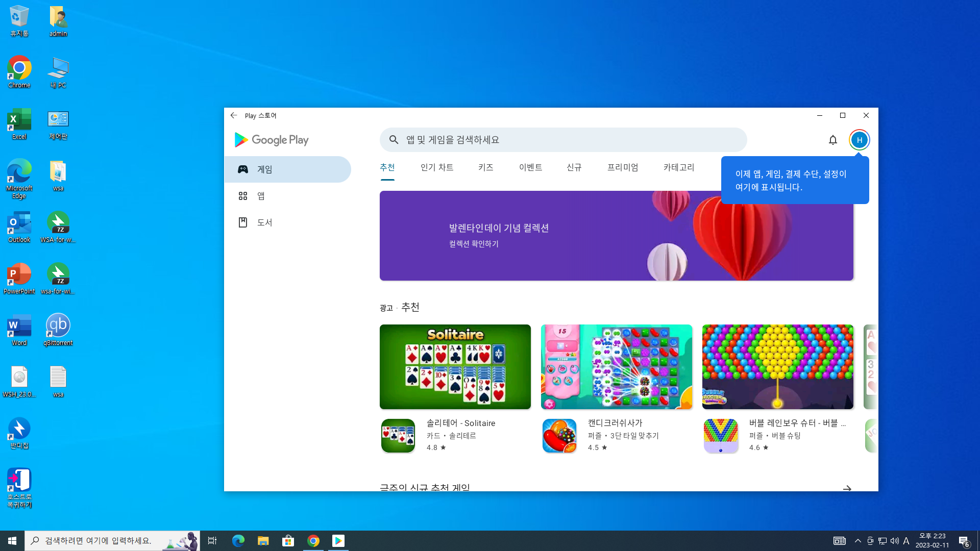Click the 발렌타인데이 기념 컬렉션 banner

(617, 236)
